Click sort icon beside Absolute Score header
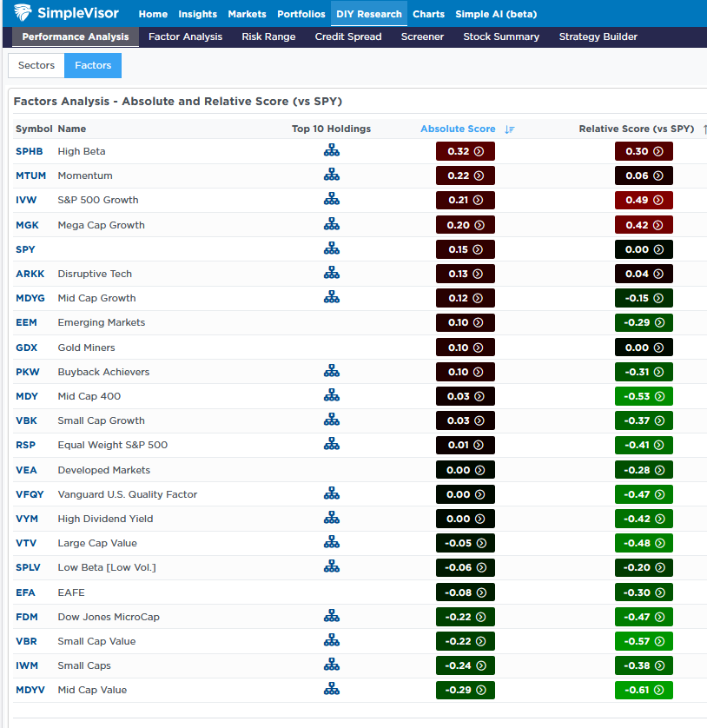 [x=510, y=129]
